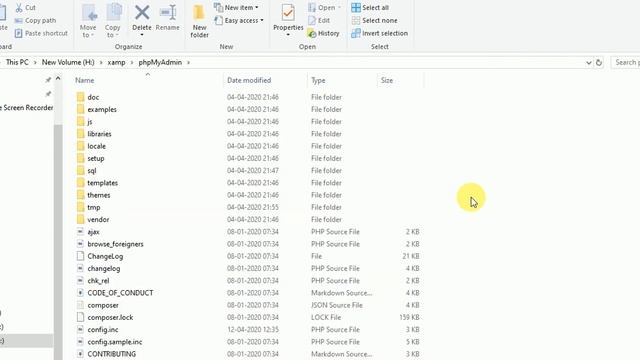The height and width of the screenshot is (360, 640).
Task: Click the Edit ribbon button
Action: coord(319,20)
